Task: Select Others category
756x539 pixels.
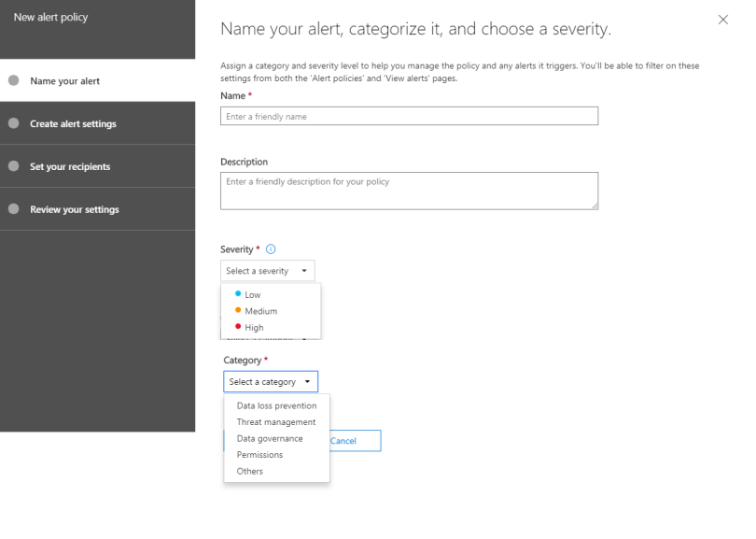Action: pyautogui.click(x=250, y=472)
